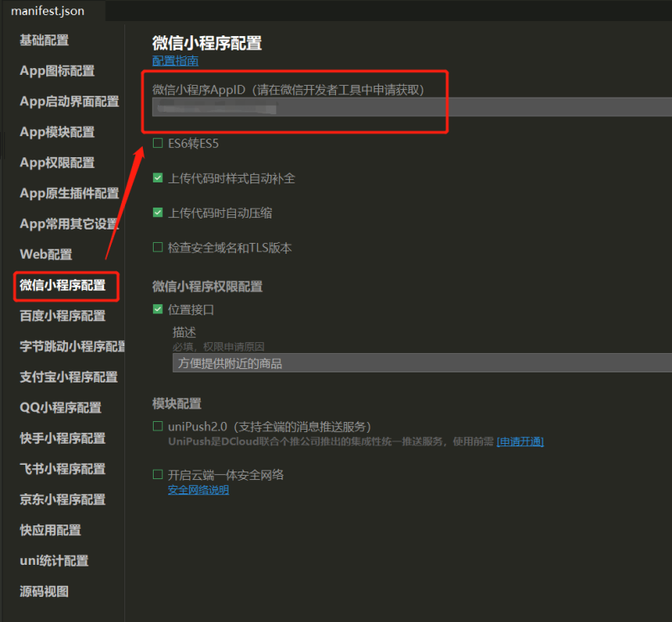Select 快应用配置 in sidebar
672x622 pixels.
50,530
